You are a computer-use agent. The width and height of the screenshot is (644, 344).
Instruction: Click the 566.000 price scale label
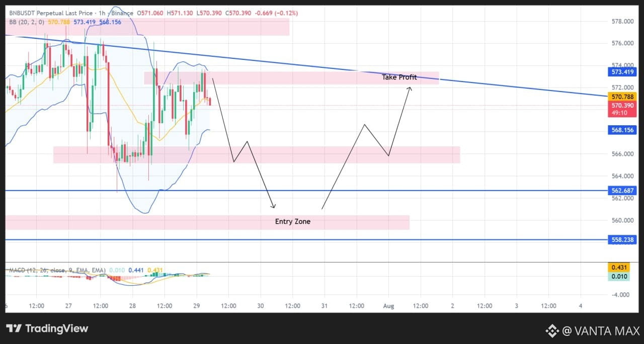(622, 154)
